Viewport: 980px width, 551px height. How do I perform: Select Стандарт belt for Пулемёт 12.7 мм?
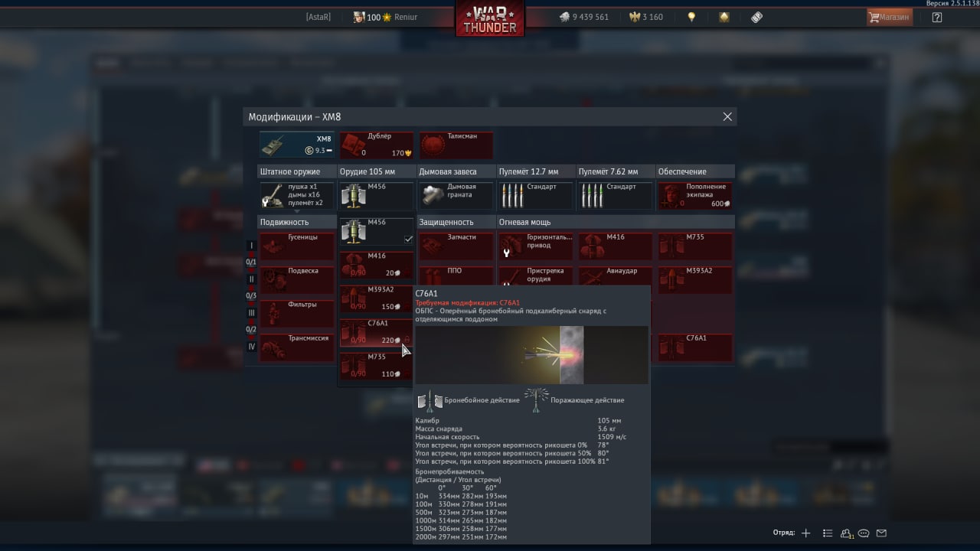(x=535, y=195)
